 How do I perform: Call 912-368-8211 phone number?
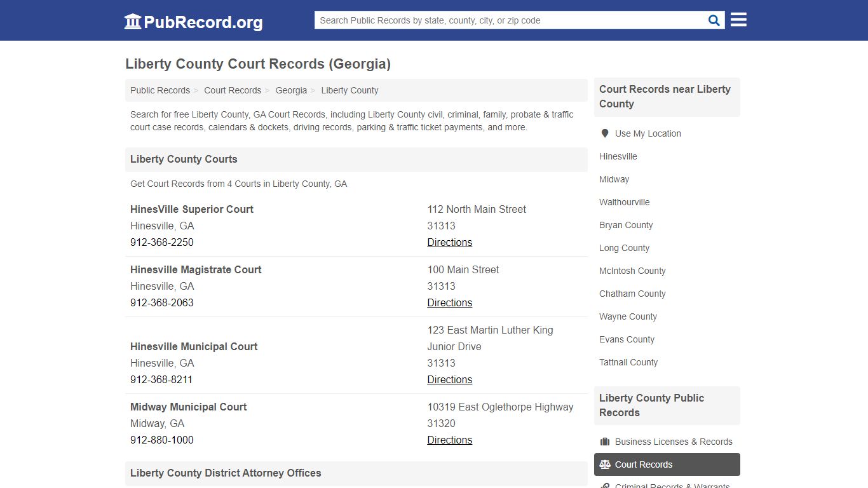click(161, 379)
